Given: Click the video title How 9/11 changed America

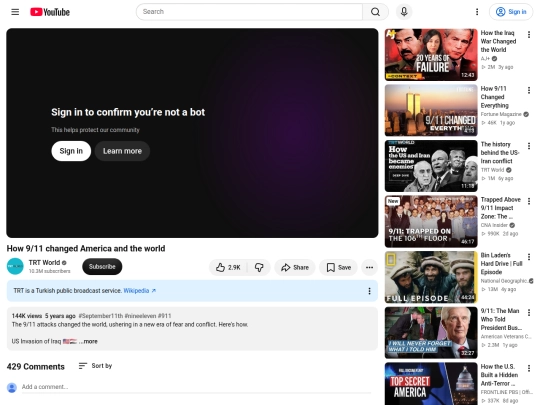Looking at the screenshot, I should pyautogui.click(x=86, y=249).
